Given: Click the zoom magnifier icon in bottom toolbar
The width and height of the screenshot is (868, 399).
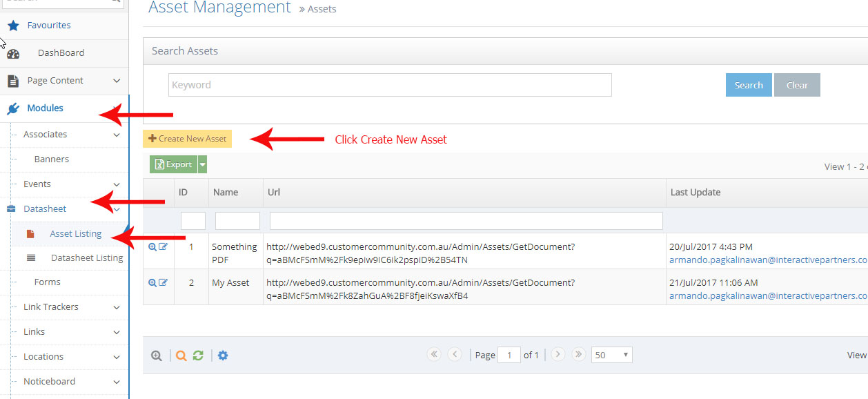Looking at the screenshot, I should click(x=157, y=355).
